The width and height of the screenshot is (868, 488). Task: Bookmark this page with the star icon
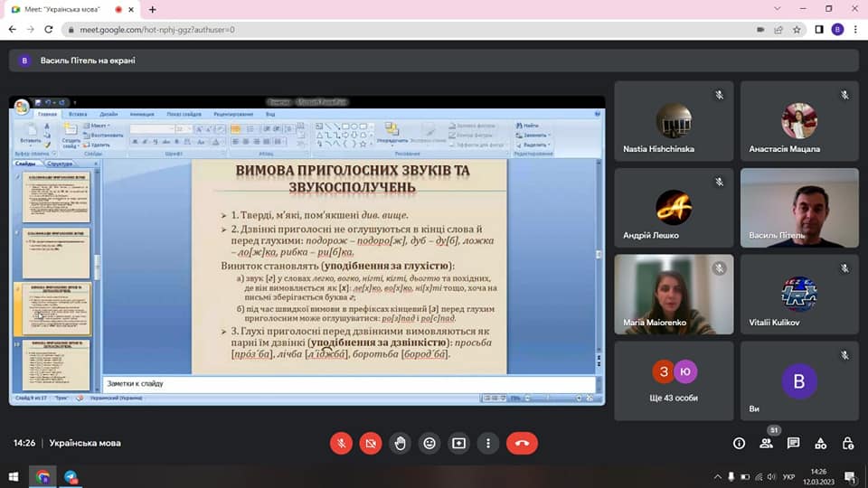797,29
